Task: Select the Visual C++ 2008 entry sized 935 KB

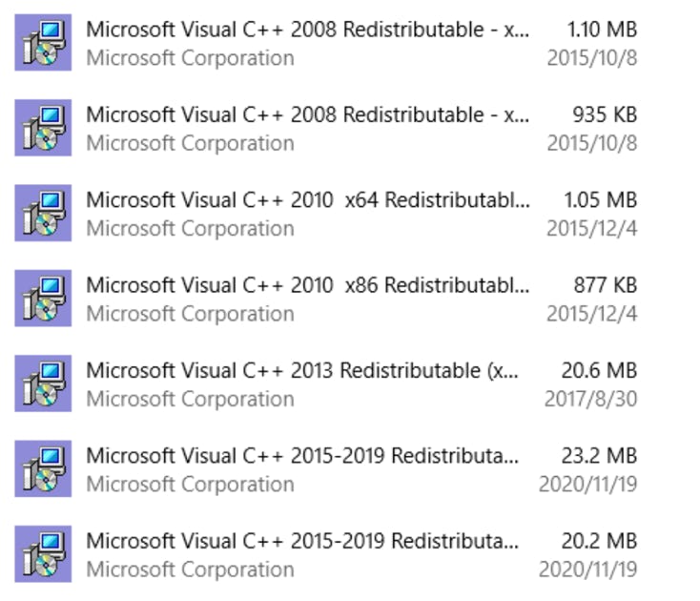Action: (x=326, y=128)
